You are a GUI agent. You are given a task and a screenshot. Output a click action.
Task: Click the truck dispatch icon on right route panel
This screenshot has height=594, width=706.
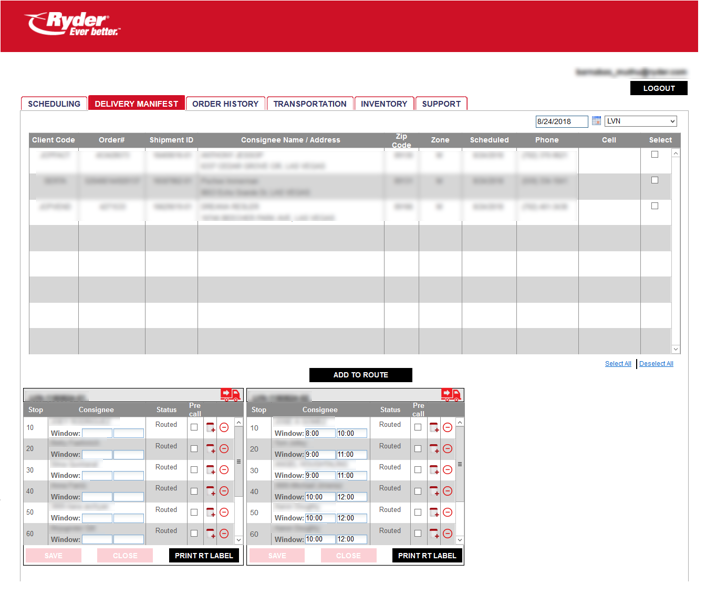[451, 395]
